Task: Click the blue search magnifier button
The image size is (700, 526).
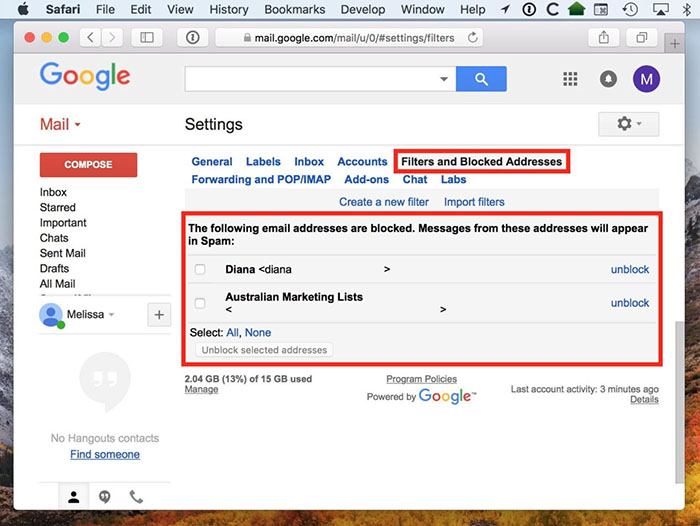Action: (481, 79)
